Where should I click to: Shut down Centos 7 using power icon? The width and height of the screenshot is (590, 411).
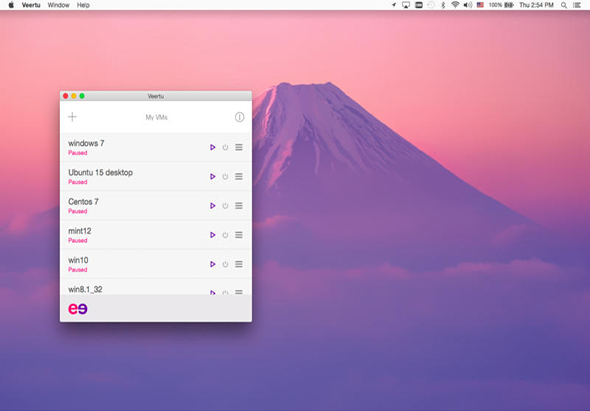(225, 206)
